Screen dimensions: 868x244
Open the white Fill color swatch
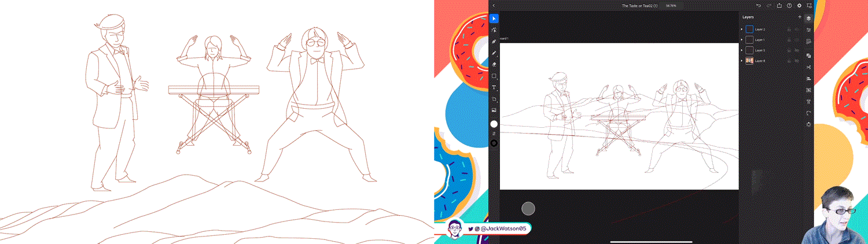(494, 124)
